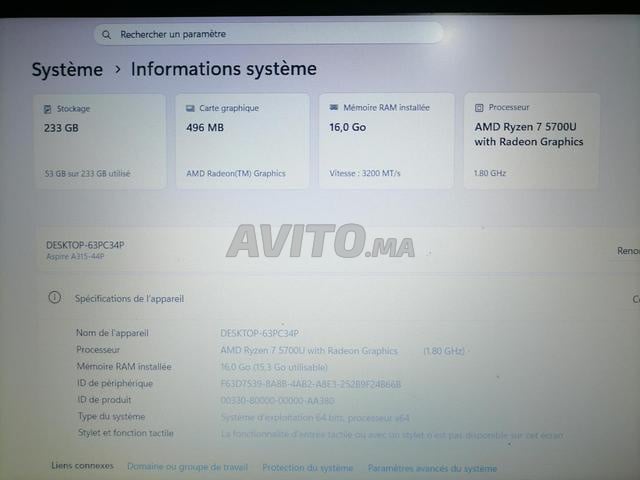Image resolution: width=640 pixels, height=480 pixels.
Task: Select the 'ID de périphérique' label
Action: pyautogui.click(x=115, y=383)
